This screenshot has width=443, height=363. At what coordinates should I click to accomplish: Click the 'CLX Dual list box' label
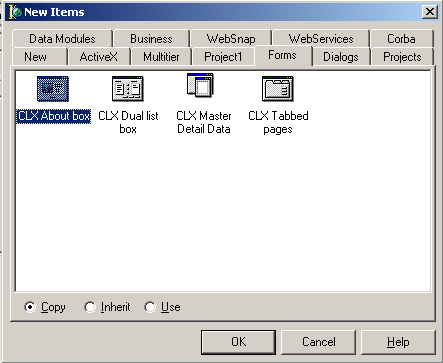click(x=128, y=122)
